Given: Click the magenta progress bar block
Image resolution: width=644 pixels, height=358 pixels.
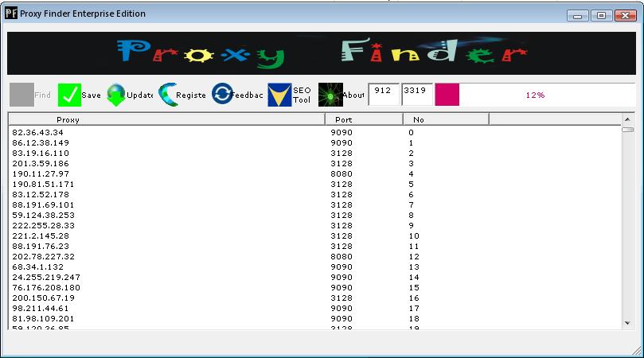Looking at the screenshot, I should pos(447,95).
